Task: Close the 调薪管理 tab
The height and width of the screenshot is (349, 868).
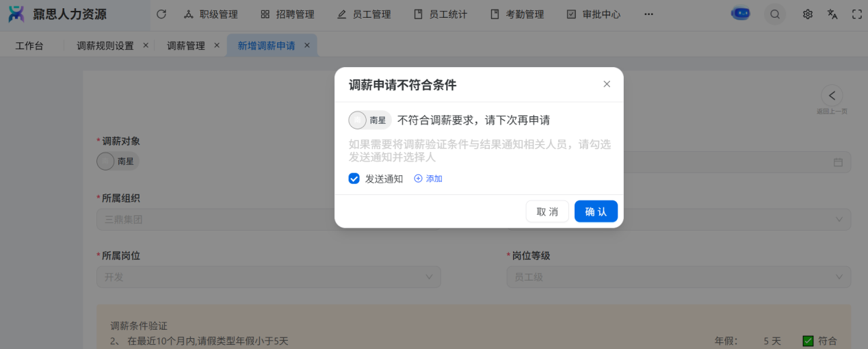Action: tap(217, 45)
